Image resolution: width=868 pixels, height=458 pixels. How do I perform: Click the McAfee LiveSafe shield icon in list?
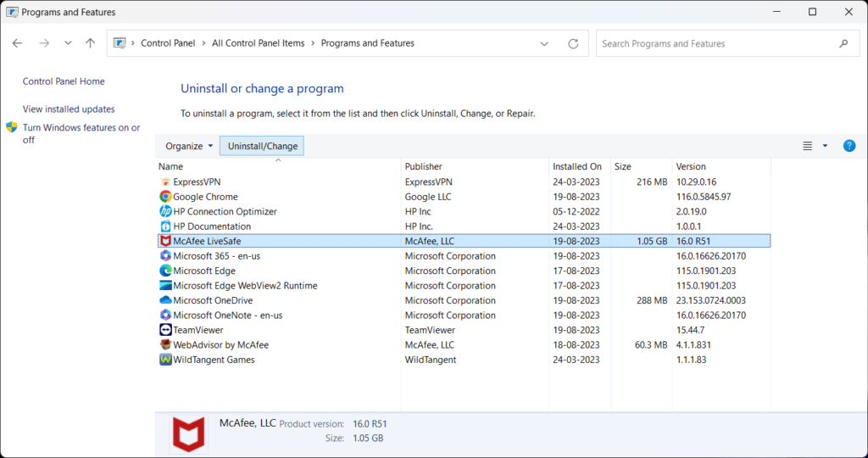[165, 241]
